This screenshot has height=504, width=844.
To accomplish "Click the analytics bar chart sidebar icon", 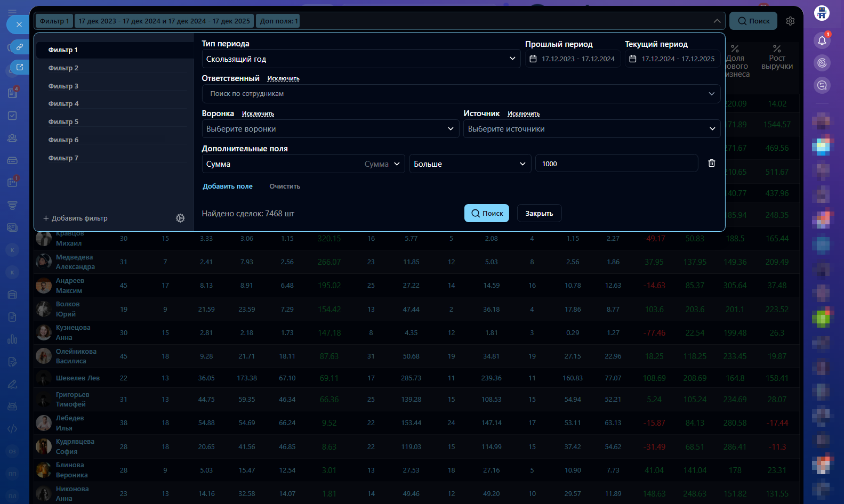I will (x=12, y=339).
